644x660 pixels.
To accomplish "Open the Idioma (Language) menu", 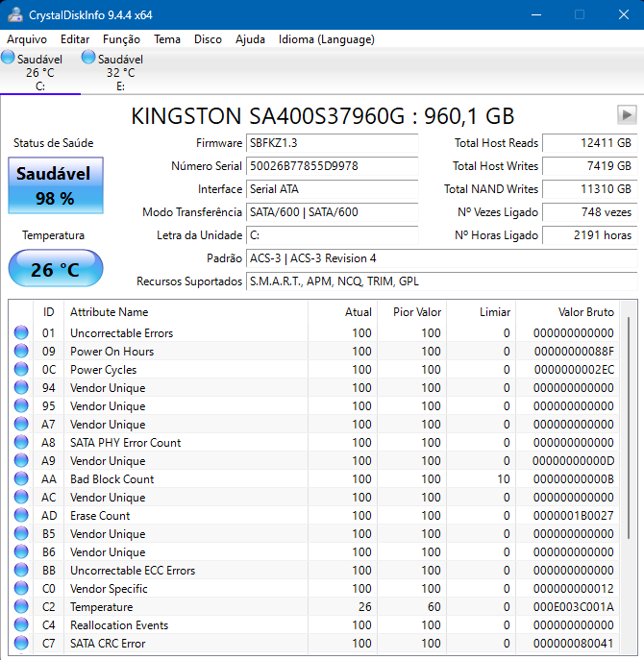I will pyautogui.click(x=327, y=39).
